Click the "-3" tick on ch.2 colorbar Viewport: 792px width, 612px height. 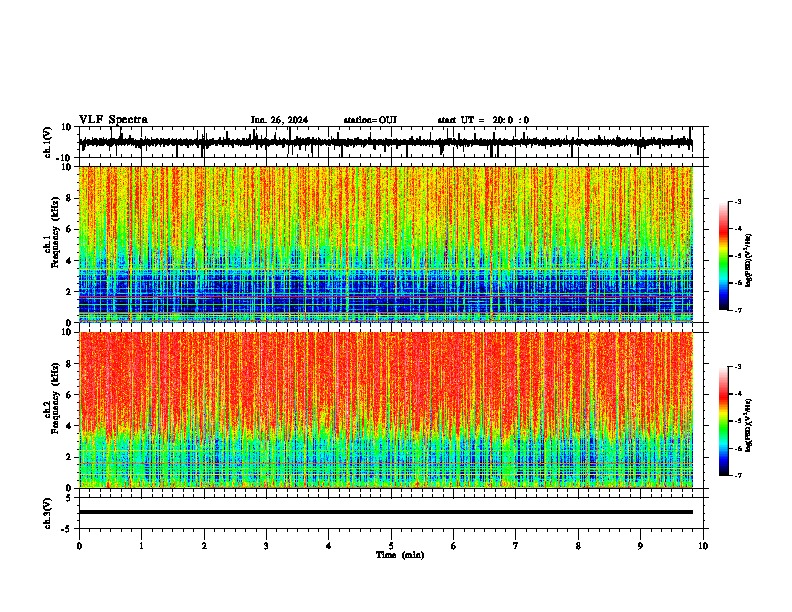[738, 367]
